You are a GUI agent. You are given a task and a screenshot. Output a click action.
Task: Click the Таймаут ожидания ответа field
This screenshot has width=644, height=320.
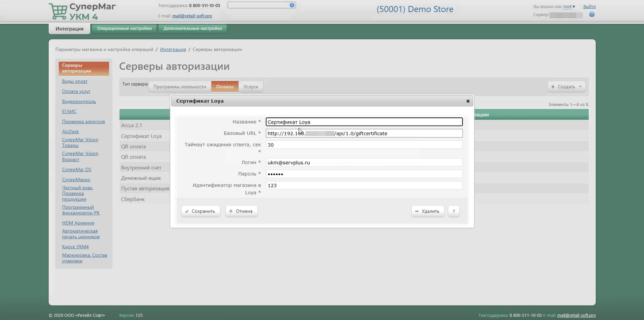coord(364,145)
